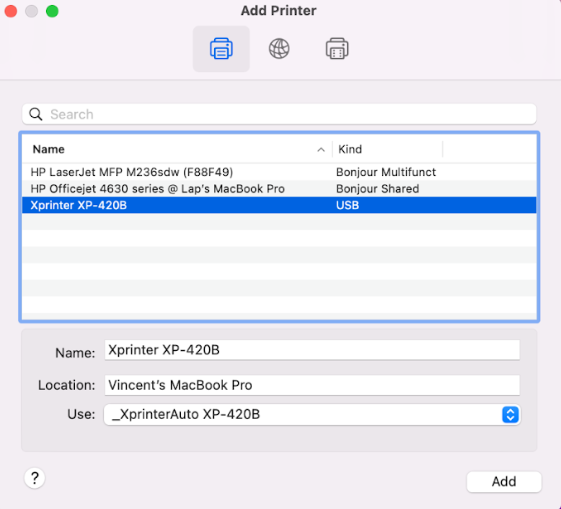Click the magnifying glass search icon
Image resolution: width=561 pixels, height=509 pixels.
pyautogui.click(x=36, y=114)
